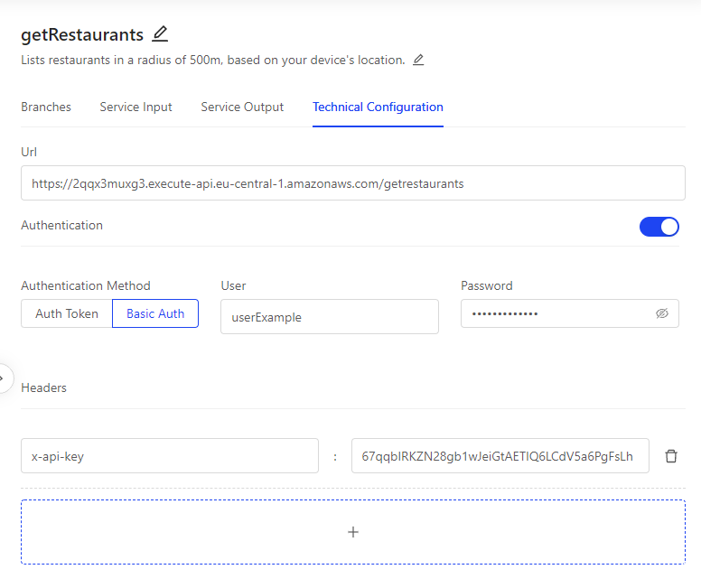Select Auth Token authentication method
This screenshot has width=701, height=588.
pos(67,313)
